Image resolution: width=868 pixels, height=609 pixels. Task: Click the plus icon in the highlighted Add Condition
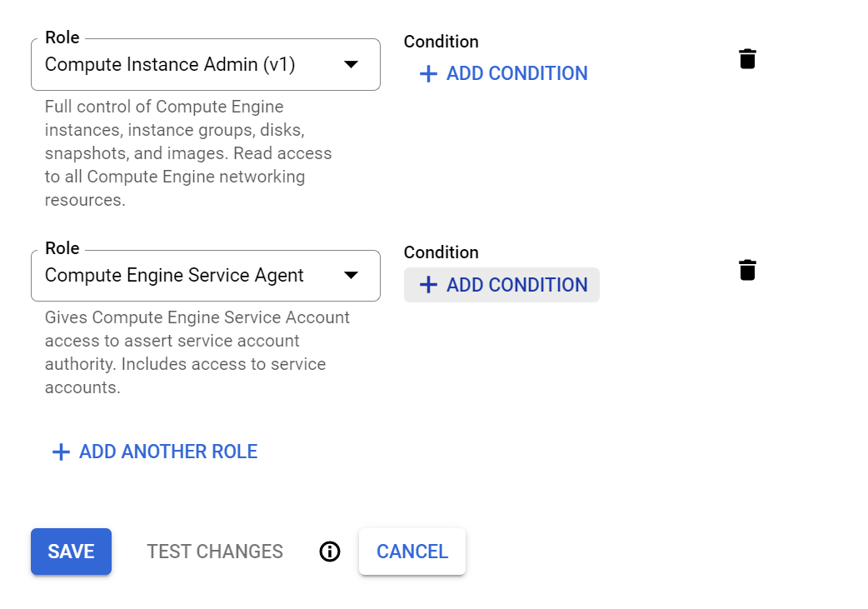coord(428,285)
